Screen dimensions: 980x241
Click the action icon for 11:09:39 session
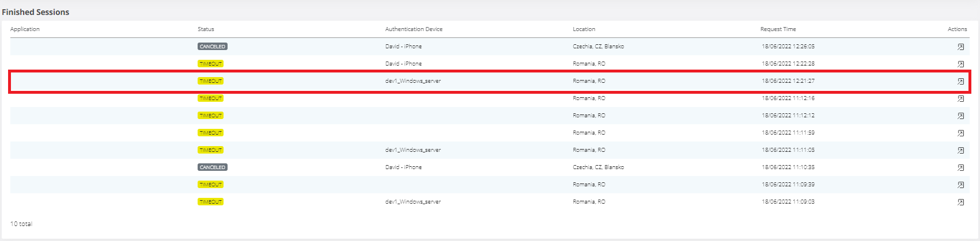[x=960, y=185]
